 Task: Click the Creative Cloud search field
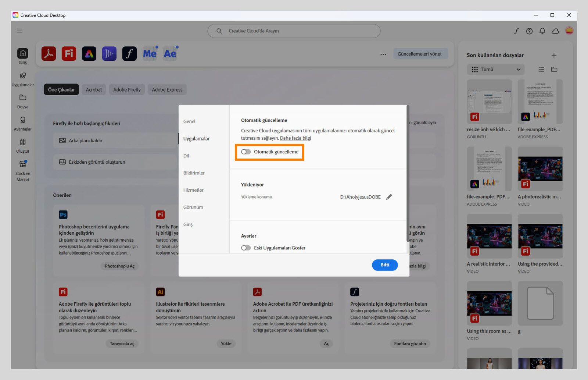pyautogui.click(x=294, y=31)
